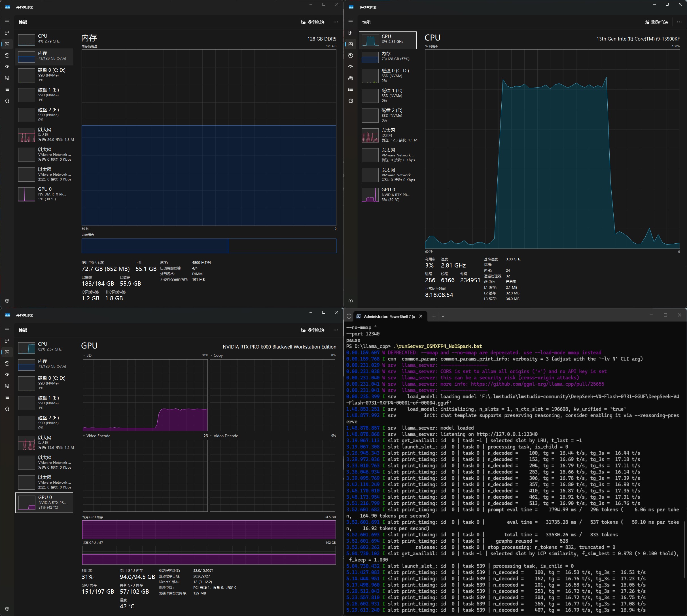Select 磁盘 0 (C: D:) in GPU Task Manager
Screen dimensions: 687x616
(44, 383)
